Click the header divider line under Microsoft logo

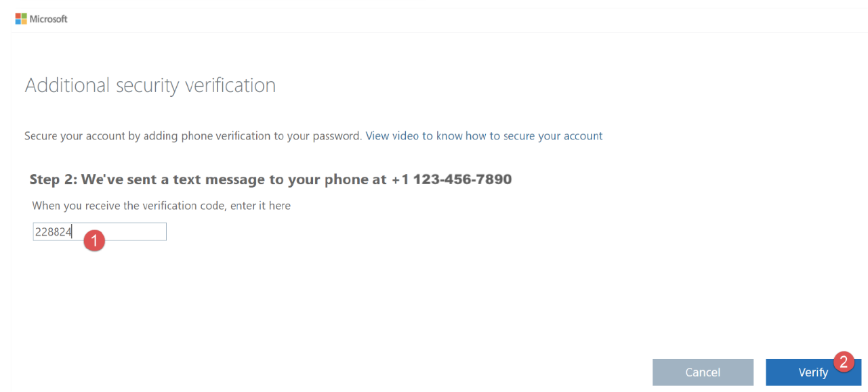(x=439, y=32)
